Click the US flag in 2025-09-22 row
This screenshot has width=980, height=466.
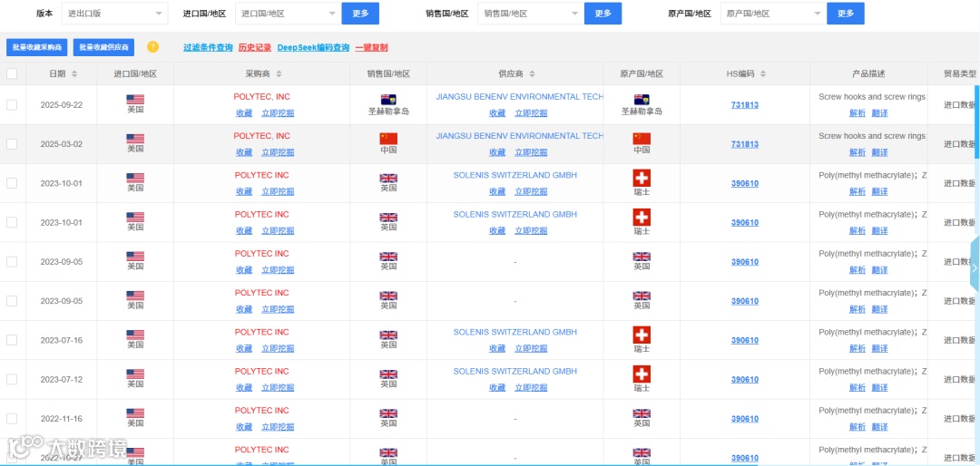pyautogui.click(x=135, y=100)
